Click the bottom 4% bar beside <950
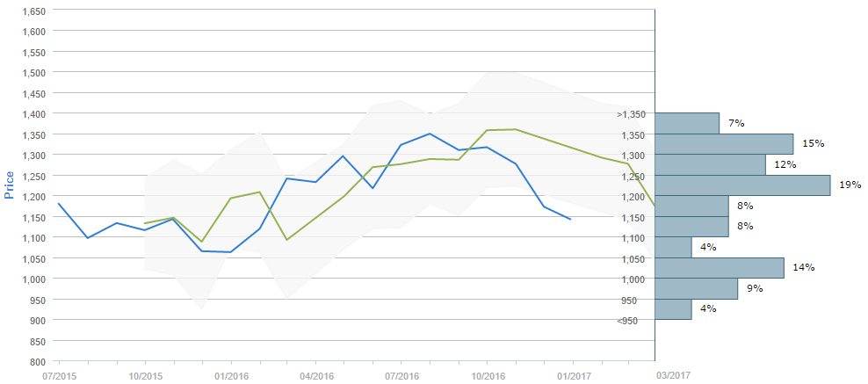 673,309
